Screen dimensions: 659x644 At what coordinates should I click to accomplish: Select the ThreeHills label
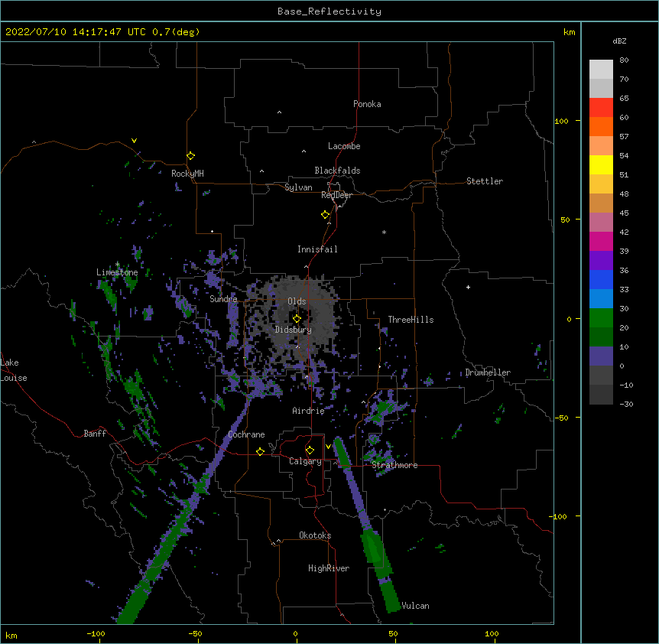411,320
